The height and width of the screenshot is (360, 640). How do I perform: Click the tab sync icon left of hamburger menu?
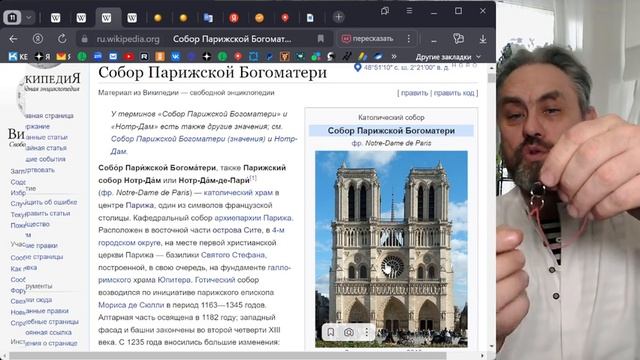tap(384, 11)
